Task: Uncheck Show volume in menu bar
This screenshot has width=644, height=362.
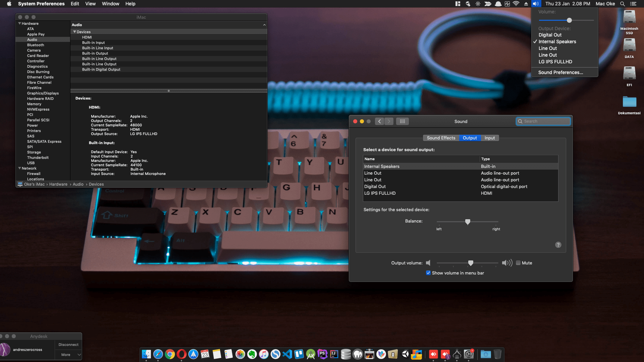Action: point(428,273)
